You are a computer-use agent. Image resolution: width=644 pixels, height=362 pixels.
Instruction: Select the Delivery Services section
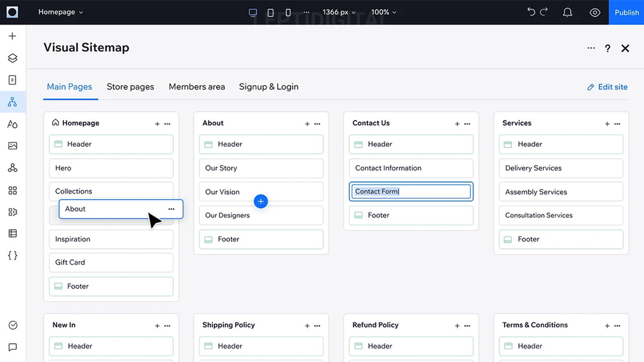point(561,168)
